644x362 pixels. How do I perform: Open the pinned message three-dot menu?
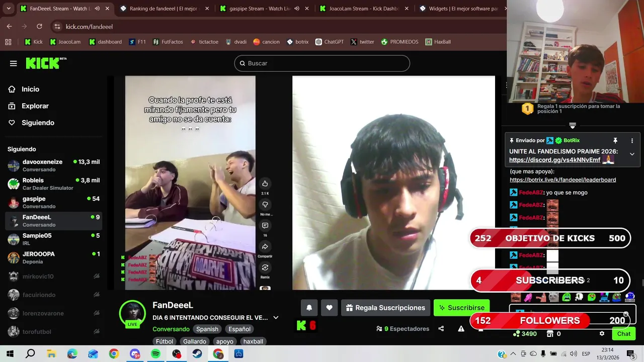pos(632,141)
